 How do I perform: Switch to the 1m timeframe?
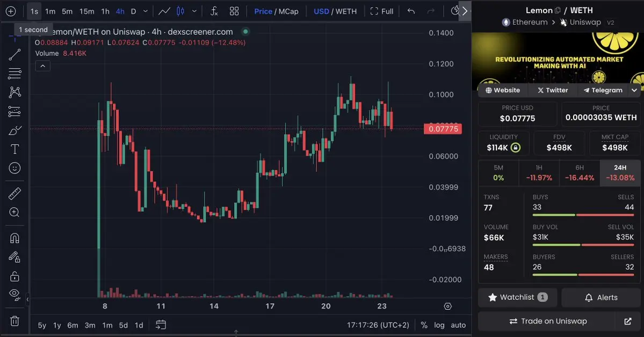pyautogui.click(x=50, y=11)
